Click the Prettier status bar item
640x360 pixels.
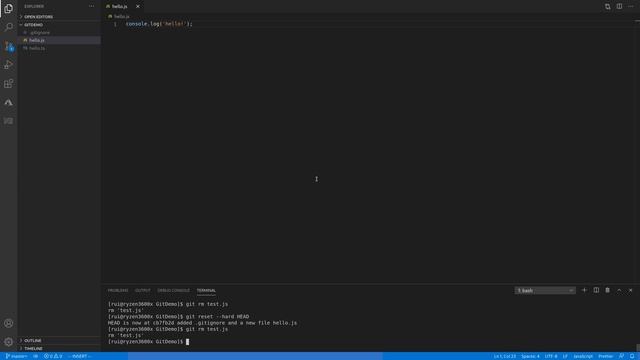[x=606, y=356]
